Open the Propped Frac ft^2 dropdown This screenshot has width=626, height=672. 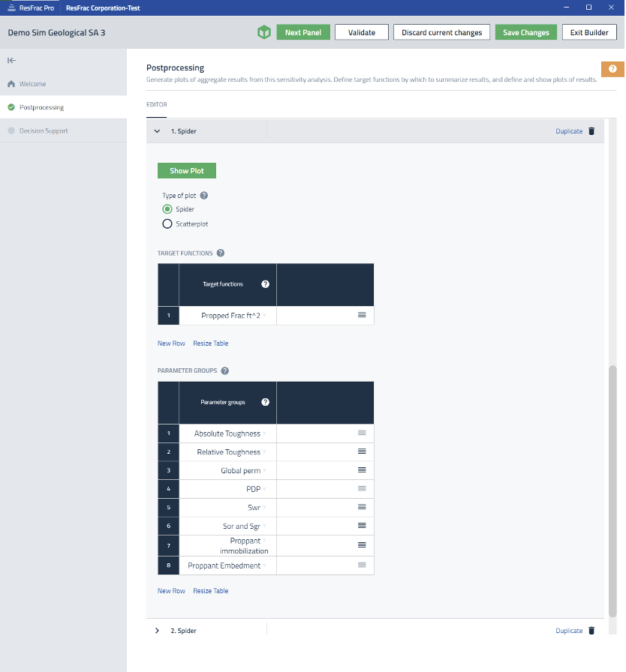point(264,316)
